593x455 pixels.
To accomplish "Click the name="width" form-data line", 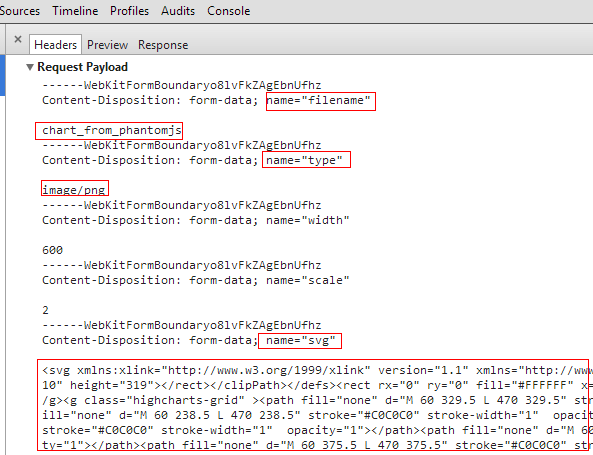I will (196, 220).
